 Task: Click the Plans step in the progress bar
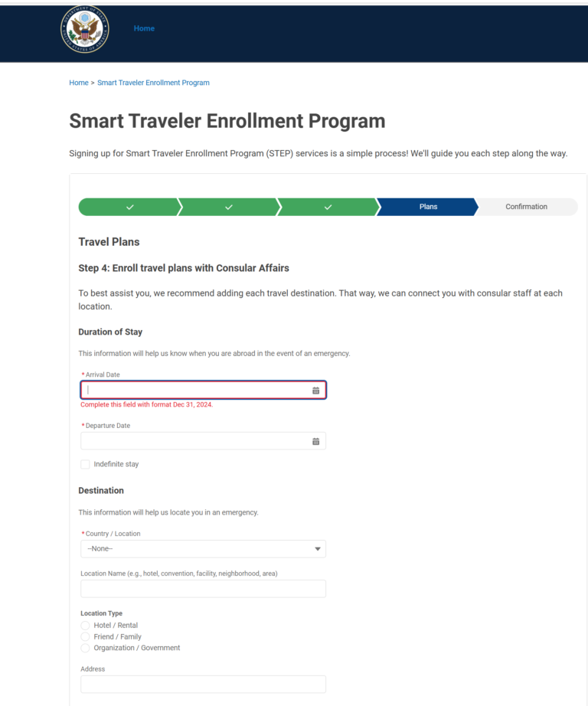[x=427, y=206]
